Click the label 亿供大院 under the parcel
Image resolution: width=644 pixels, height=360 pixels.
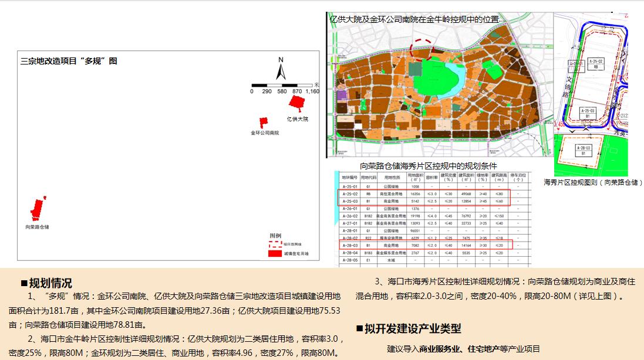pyautogui.click(x=298, y=119)
